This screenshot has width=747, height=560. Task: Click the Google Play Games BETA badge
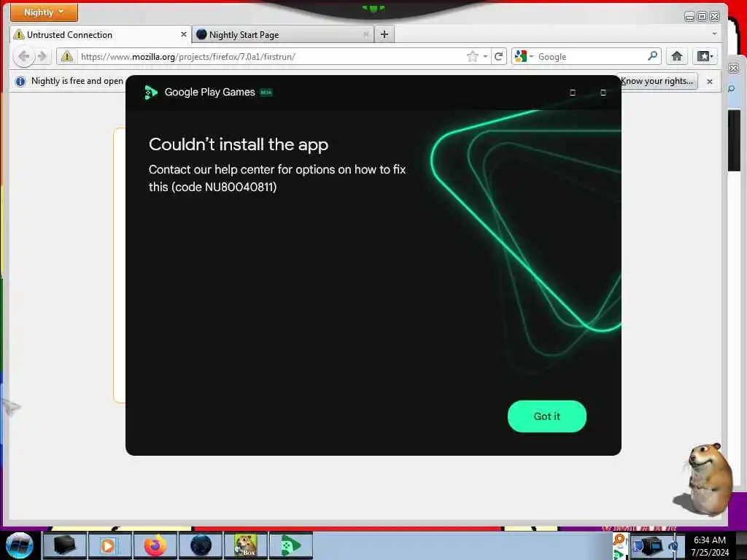click(266, 93)
